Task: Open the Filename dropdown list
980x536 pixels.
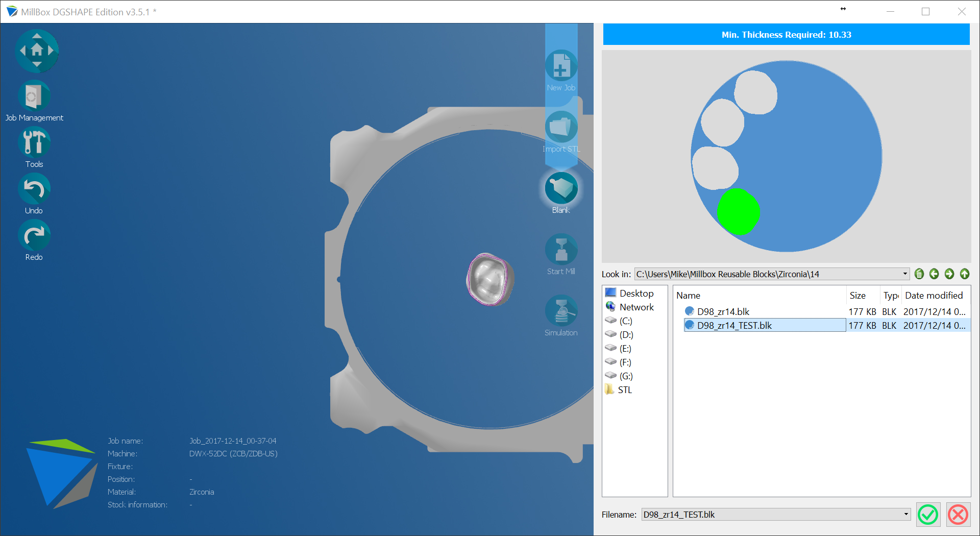Action: pos(904,515)
